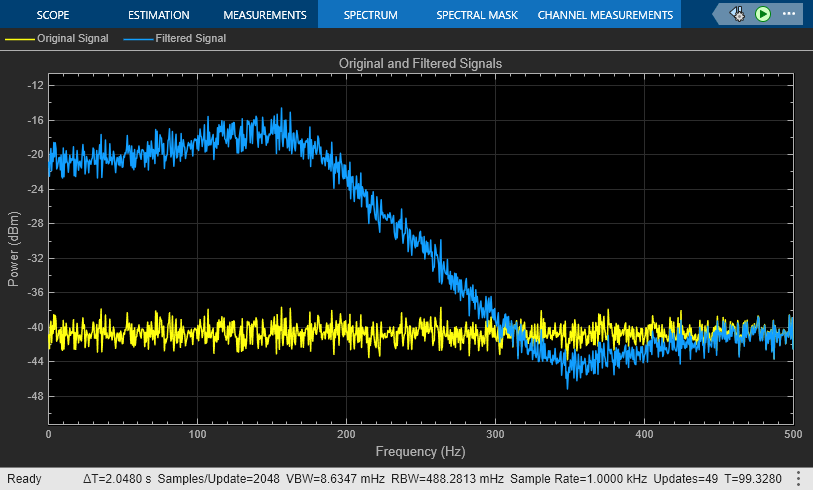Open the MEASUREMENTS tab
Image resolution: width=813 pixels, height=490 pixels.
[x=264, y=15]
